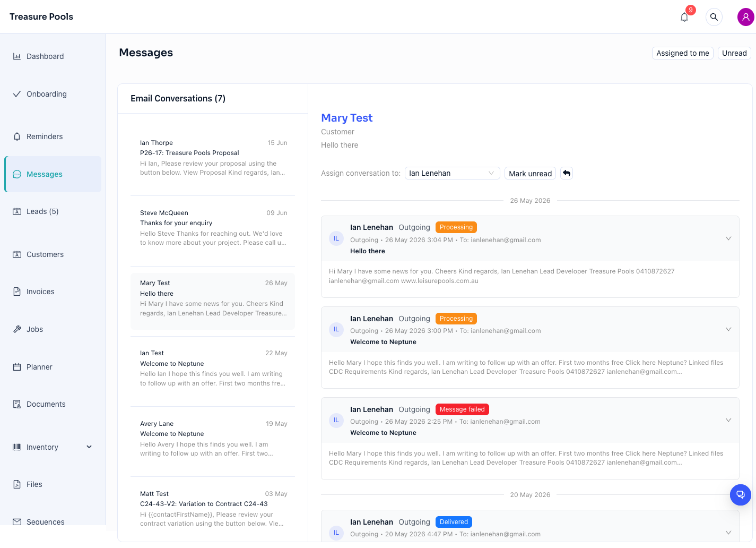Click the Reminders bell icon
756x548 pixels.
click(x=17, y=136)
